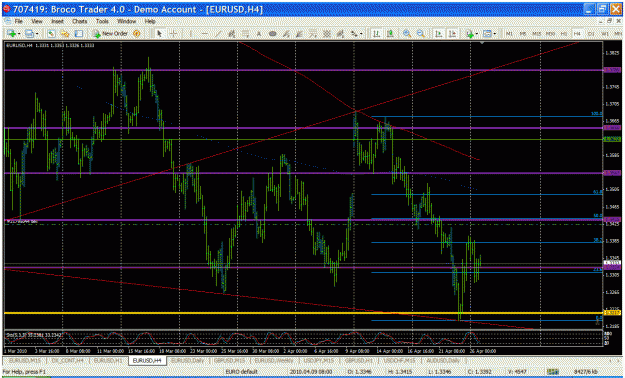Click the Indicators list icon
Viewport: 625px width, 378px height.
(470, 34)
